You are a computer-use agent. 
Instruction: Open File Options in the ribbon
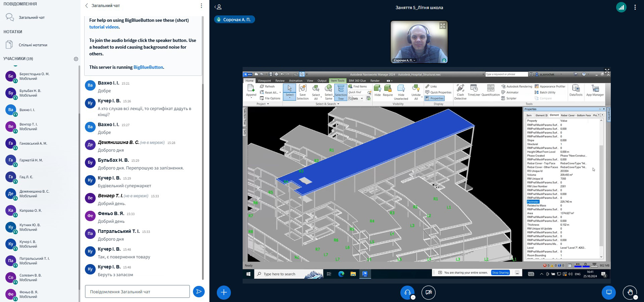coord(270,98)
